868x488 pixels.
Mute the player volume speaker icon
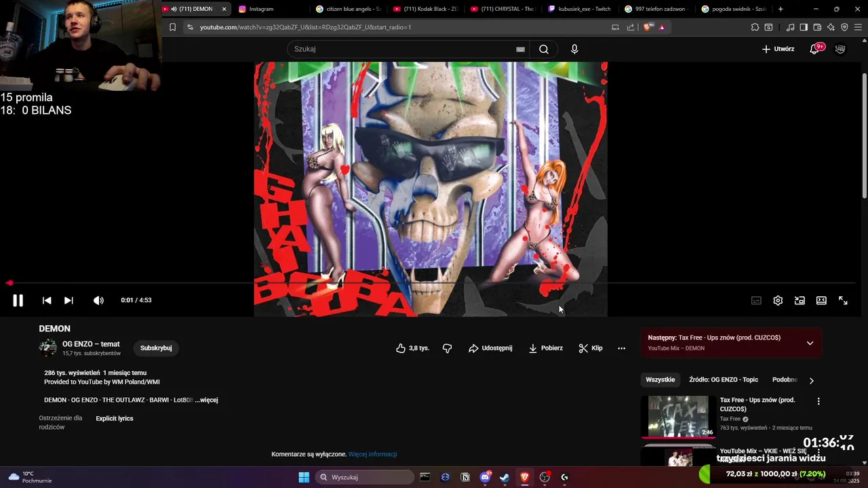pos(98,300)
